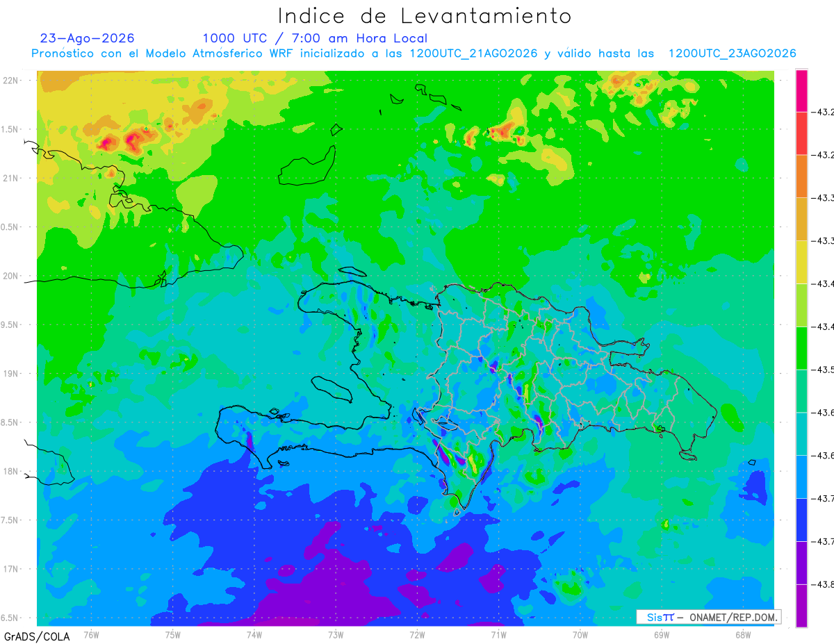Click the valid time "1200UTC_23AGO2026"
The height and width of the screenshot is (644, 834).
coord(732,53)
